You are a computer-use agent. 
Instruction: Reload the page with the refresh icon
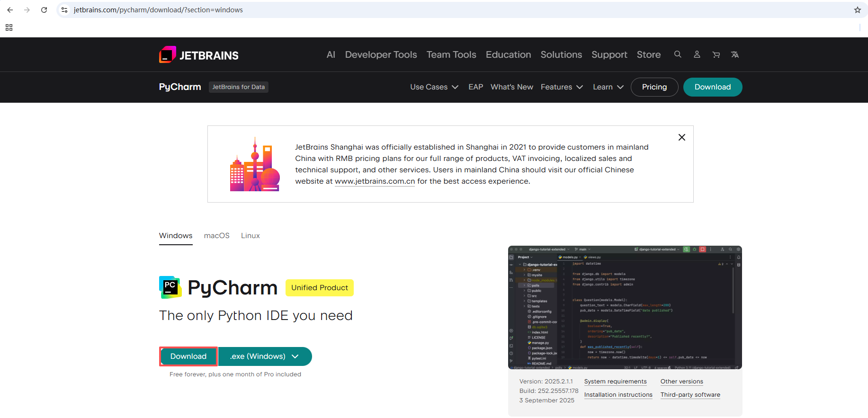point(44,10)
